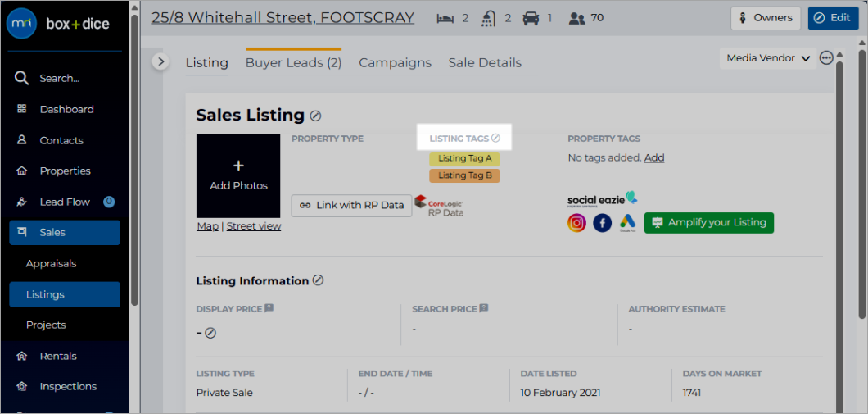Screen dimensions: 868x414
Task: Click the blue Edit button
Action: pos(833,18)
